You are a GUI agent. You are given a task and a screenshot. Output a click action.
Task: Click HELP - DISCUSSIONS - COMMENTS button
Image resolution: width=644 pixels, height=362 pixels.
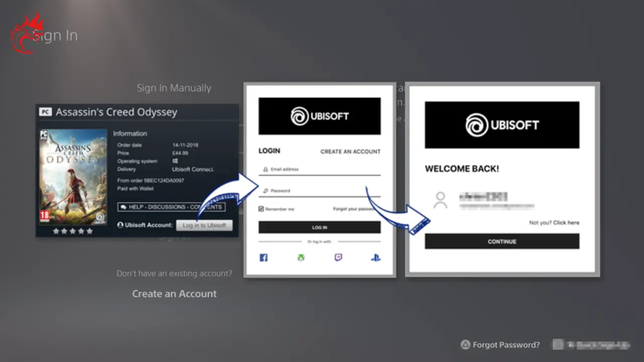click(171, 207)
